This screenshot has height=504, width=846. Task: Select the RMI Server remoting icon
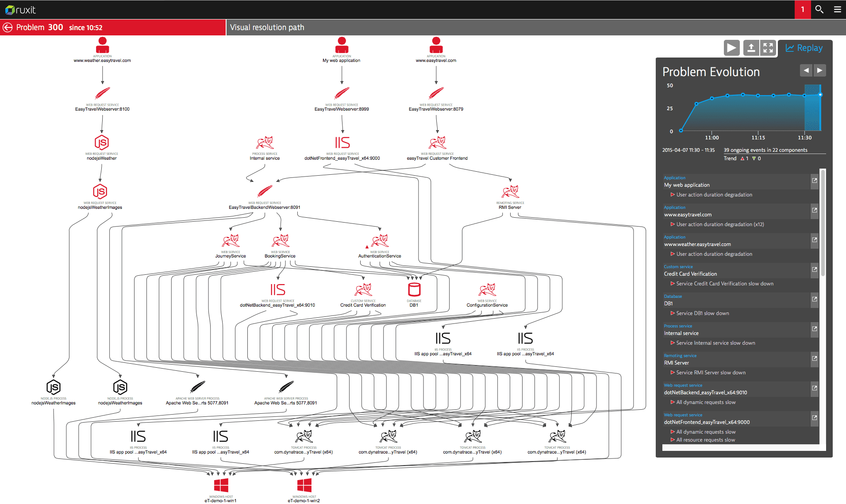tap(510, 192)
